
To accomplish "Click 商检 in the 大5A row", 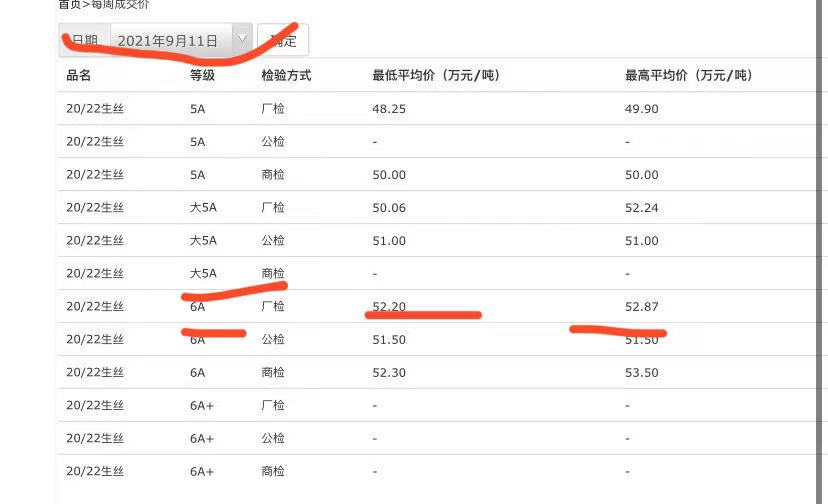I will tap(273, 273).
